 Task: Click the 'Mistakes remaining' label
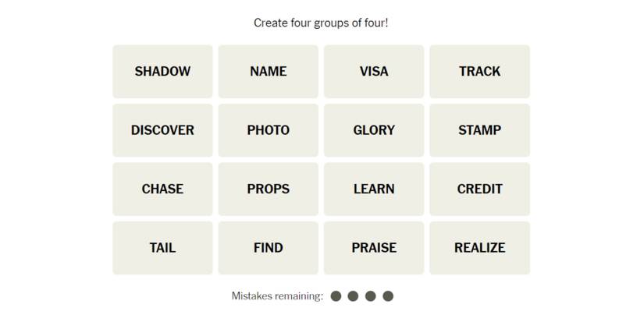(x=277, y=296)
